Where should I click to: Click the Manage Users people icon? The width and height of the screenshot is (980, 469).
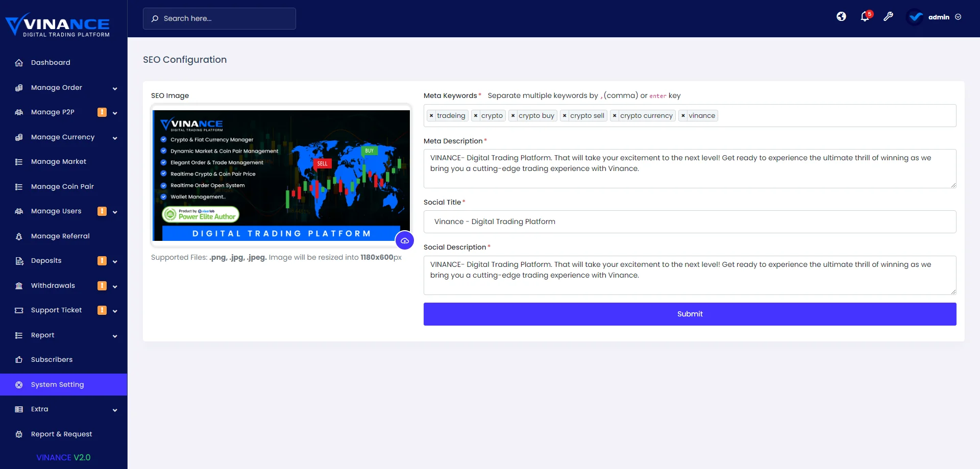(19, 211)
